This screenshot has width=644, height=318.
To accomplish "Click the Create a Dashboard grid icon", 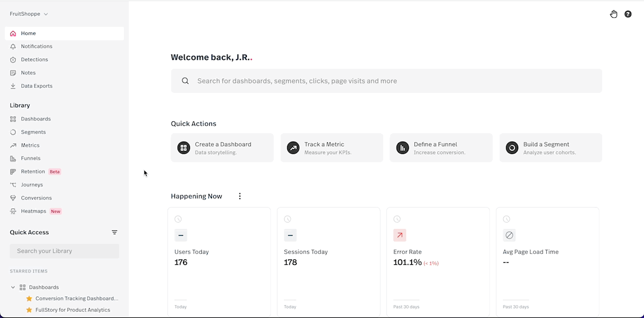I will [x=184, y=148].
